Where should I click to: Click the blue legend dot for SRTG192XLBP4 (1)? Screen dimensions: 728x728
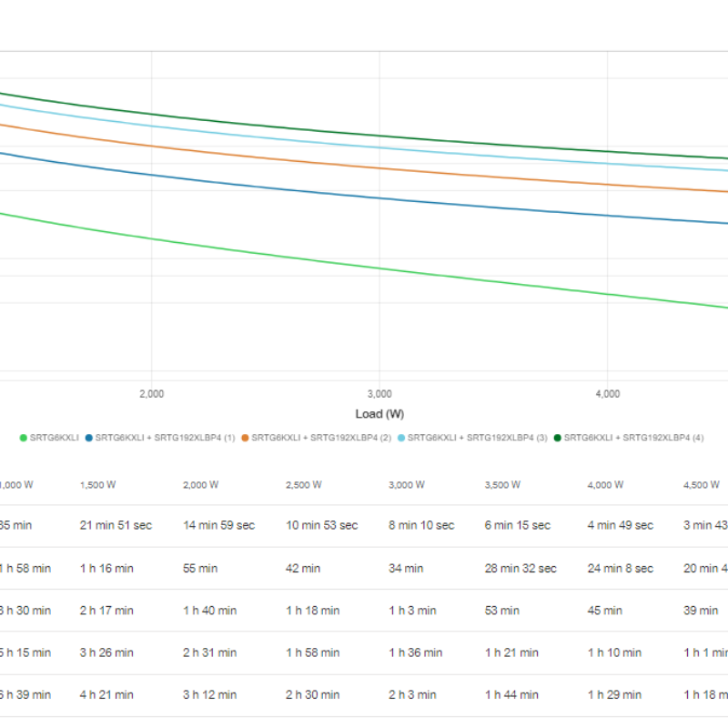pos(89,438)
